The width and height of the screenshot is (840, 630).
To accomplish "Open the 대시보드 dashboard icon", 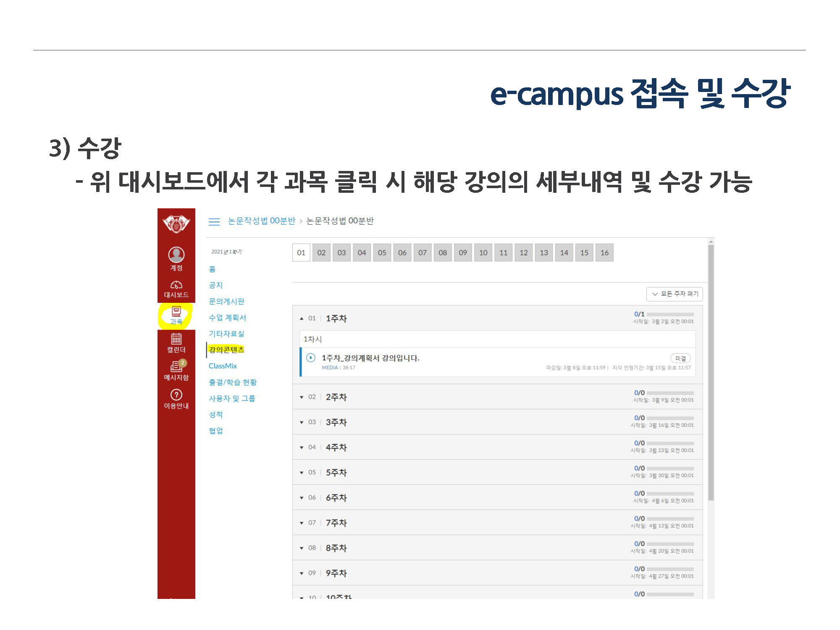I will (x=176, y=286).
